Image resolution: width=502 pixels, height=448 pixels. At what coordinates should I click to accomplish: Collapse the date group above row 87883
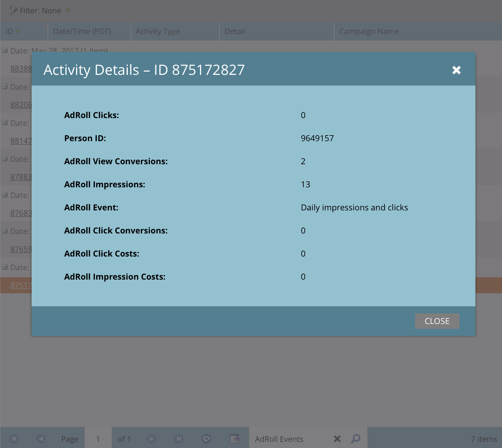point(5,159)
